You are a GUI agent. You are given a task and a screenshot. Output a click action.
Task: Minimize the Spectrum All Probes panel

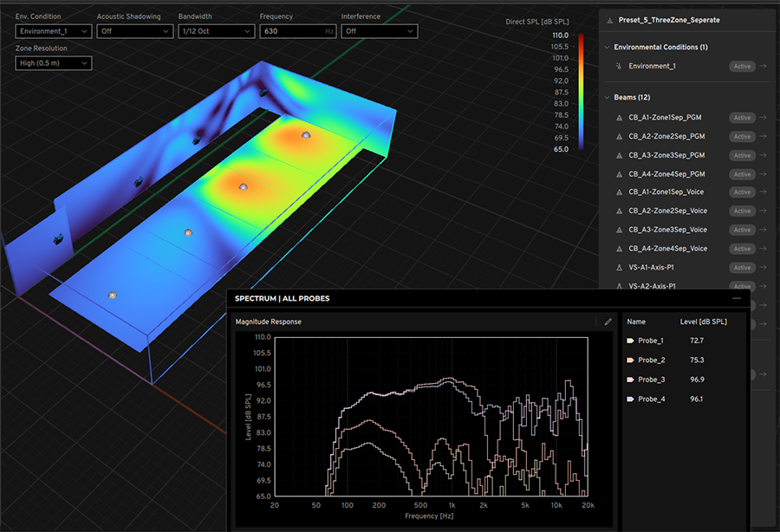(737, 298)
